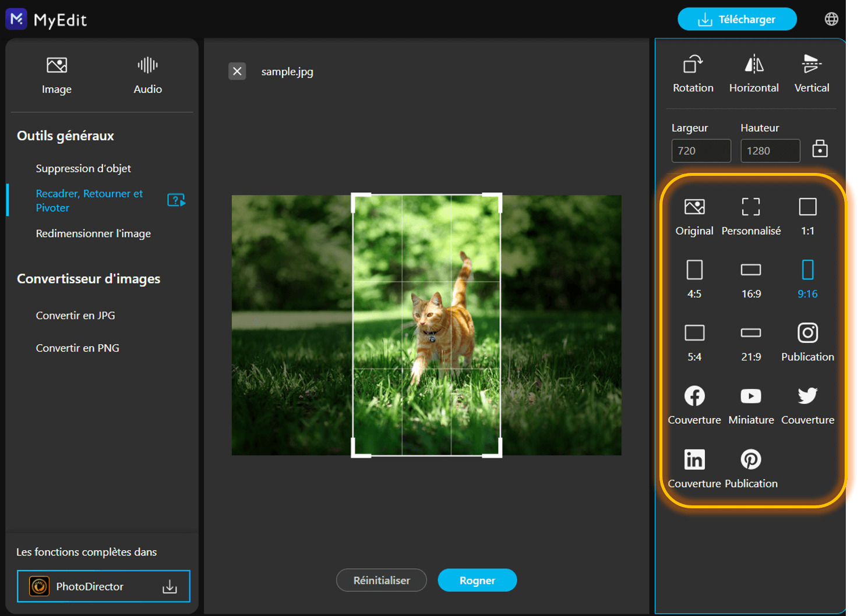The height and width of the screenshot is (616, 861).
Task: Choose the 4:5 ratio preset
Action: [x=694, y=279]
